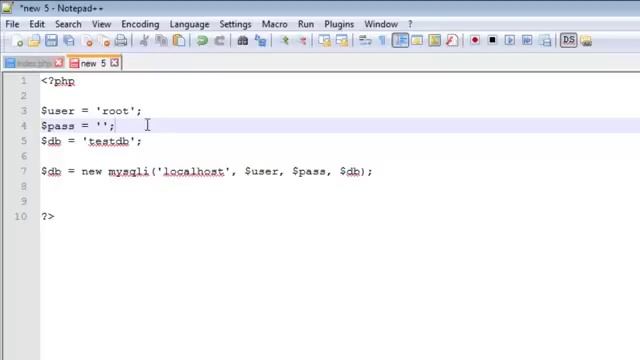Click the "$pass = '';" line
This screenshot has height=360, width=640.
(x=78, y=126)
